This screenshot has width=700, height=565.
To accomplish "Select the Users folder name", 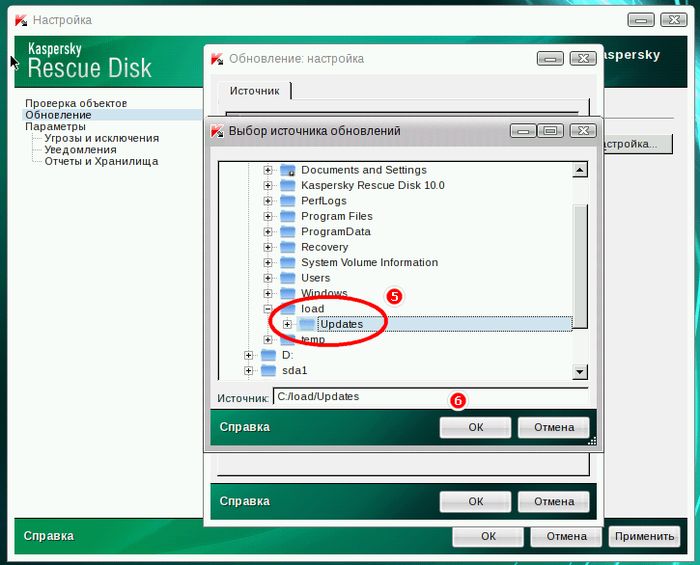I will click(x=316, y=278).
